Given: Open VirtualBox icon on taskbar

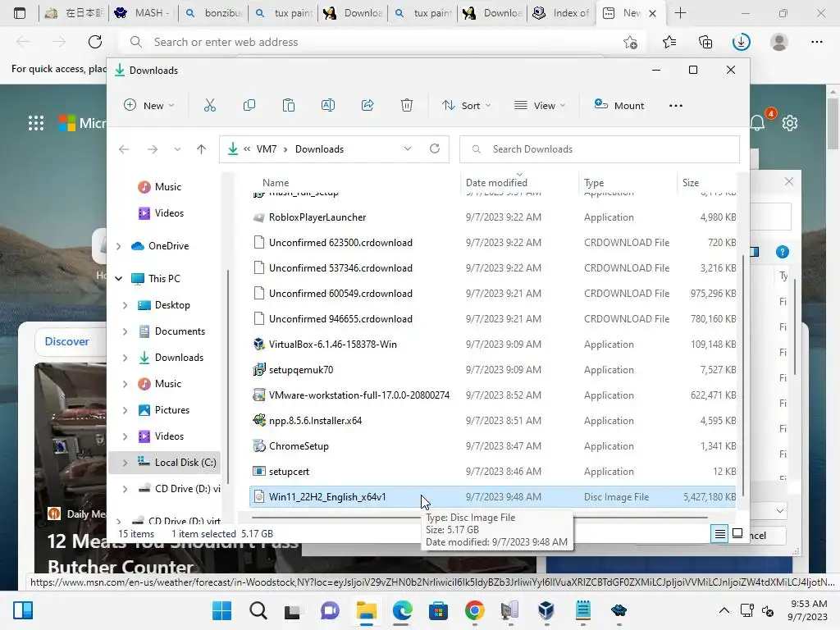Looking at the screenshot, I should (x=546, y=610).
